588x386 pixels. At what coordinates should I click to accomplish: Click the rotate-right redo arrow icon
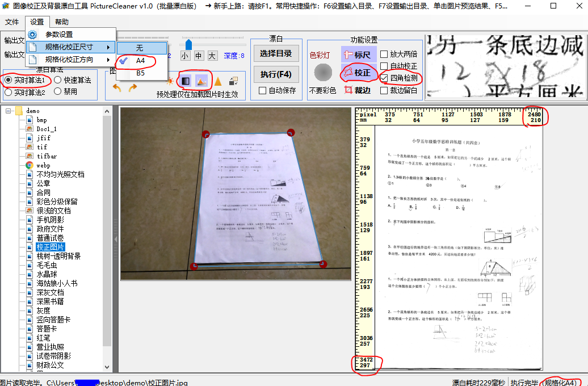pos(133,88)
